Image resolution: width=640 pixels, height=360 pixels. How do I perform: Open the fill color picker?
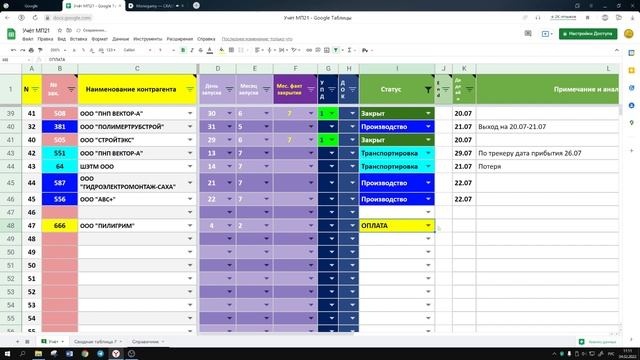[x=222, y=50]
